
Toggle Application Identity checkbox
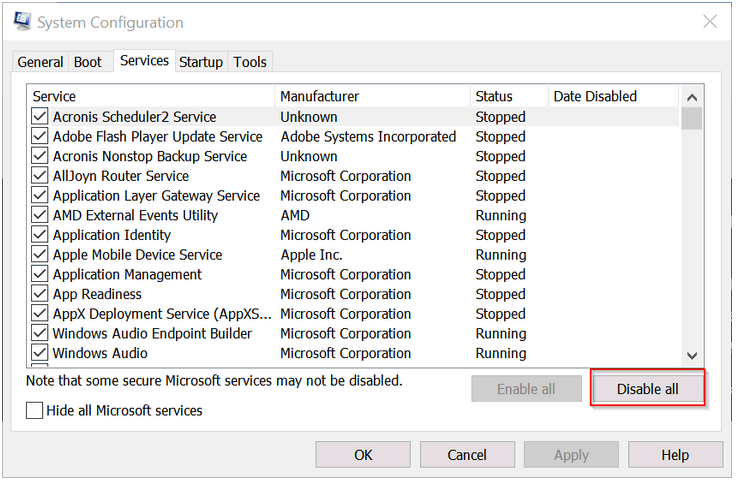click(x=39, y=235)
